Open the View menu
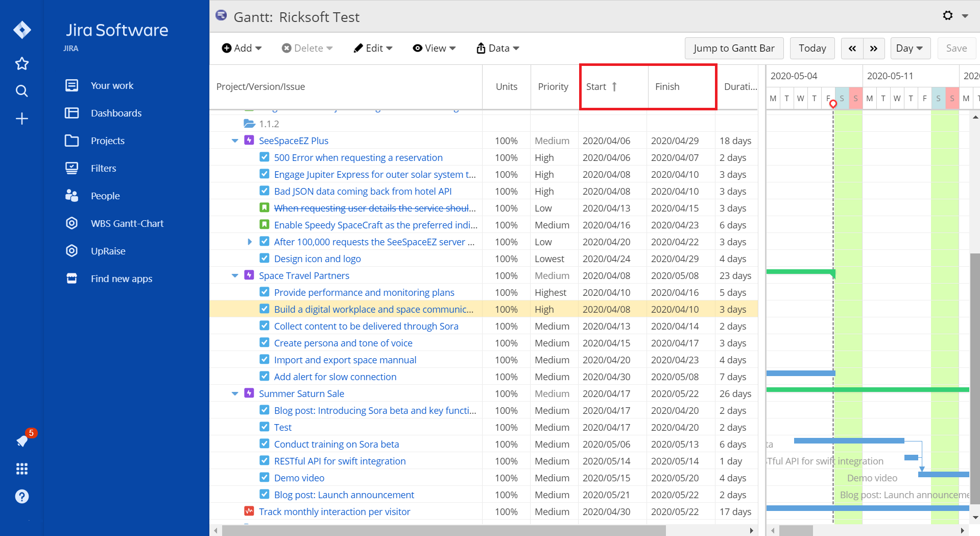Viewport: 980px width, 536px height. [435, 48]
